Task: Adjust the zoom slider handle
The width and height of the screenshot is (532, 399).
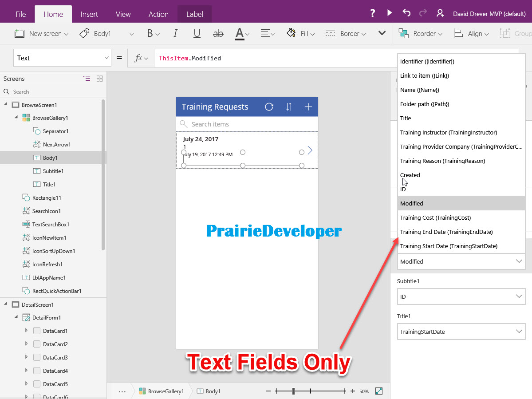Action: point(293,391)
